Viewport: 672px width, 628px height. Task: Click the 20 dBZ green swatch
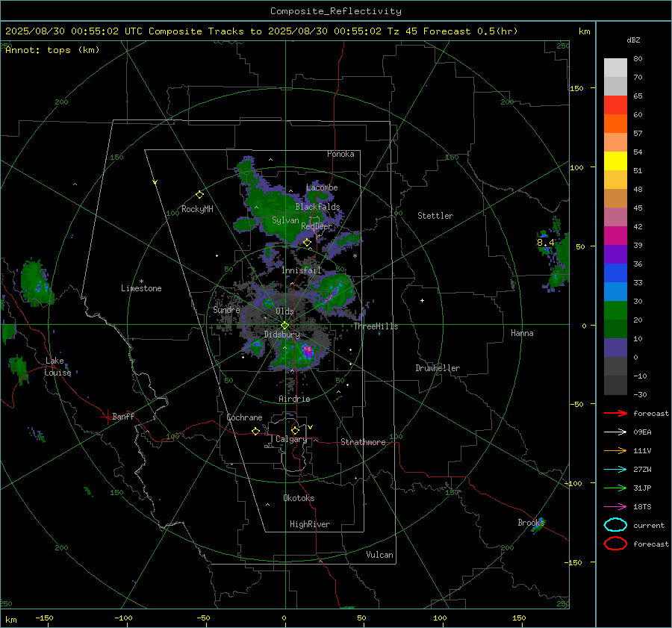615,310
